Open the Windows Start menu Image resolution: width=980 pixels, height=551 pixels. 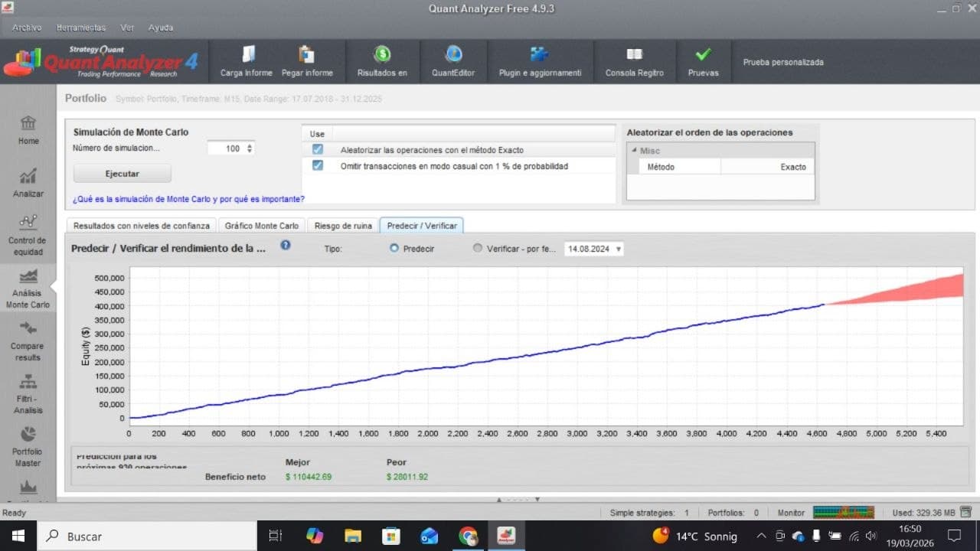point(18,536)
